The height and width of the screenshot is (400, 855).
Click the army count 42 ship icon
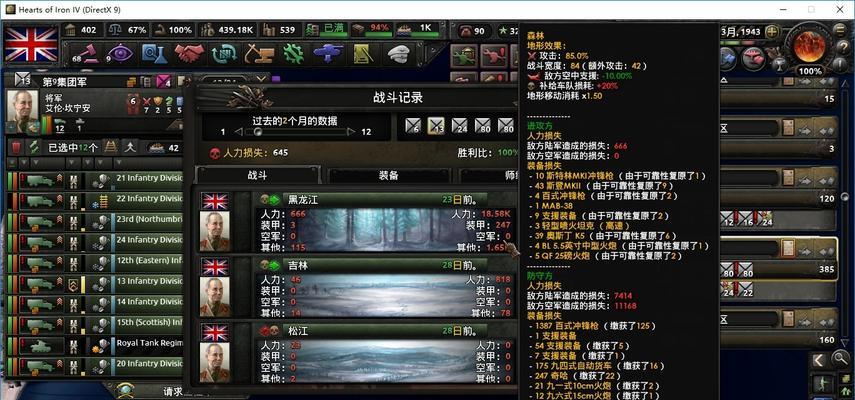(158, 147)
